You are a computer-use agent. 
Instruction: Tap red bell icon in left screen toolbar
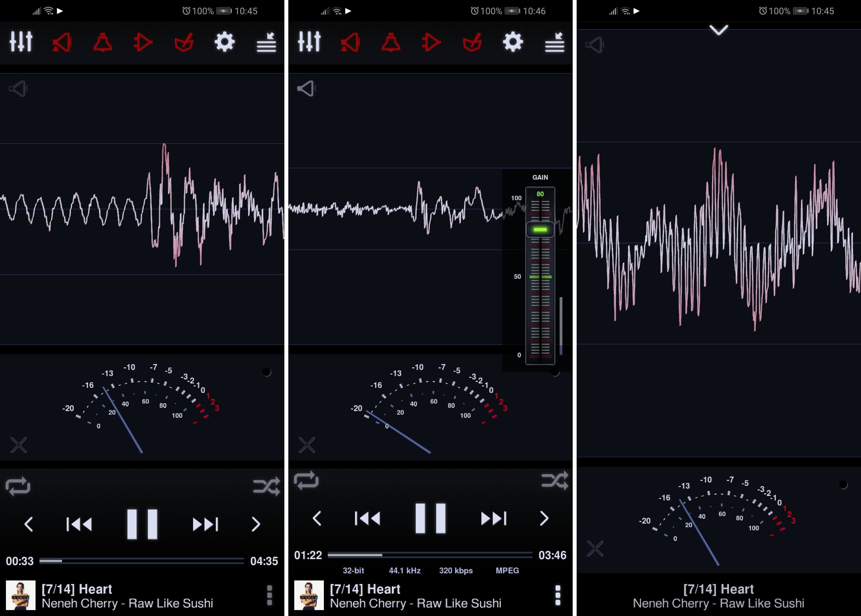point(103,42)
